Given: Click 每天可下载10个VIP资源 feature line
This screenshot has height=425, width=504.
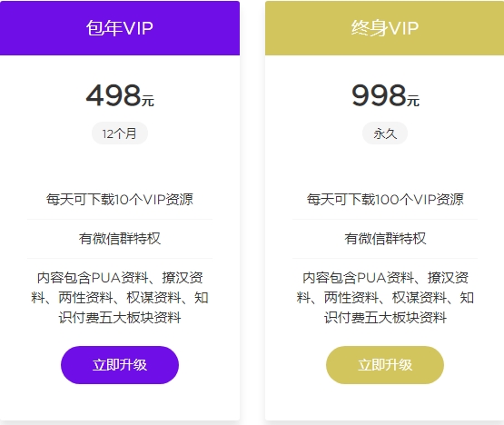Looking at the screenshot, I should pos(120,199).
